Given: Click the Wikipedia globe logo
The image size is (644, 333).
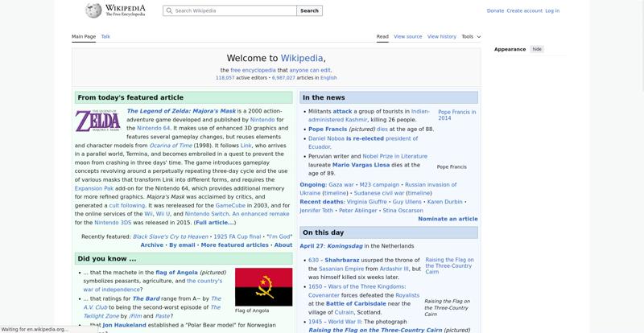Looking at the screenshot, I should pyautogui.click(x=93, y=10).
